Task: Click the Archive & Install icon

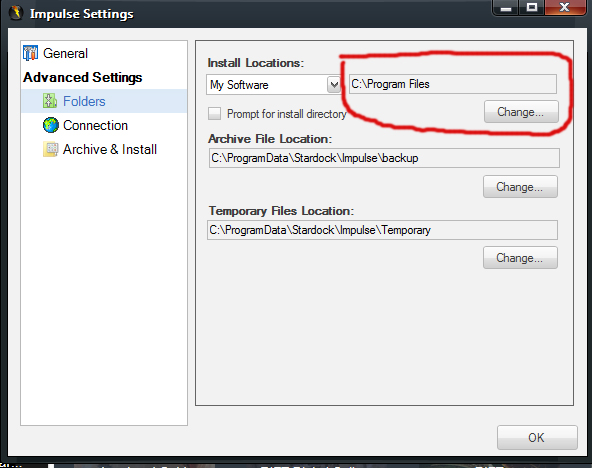Action: click(x=51, y=149)
